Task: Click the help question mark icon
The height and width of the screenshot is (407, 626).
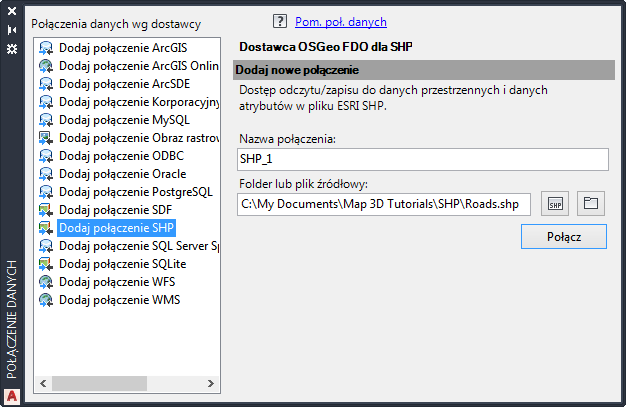Action: 279,21
